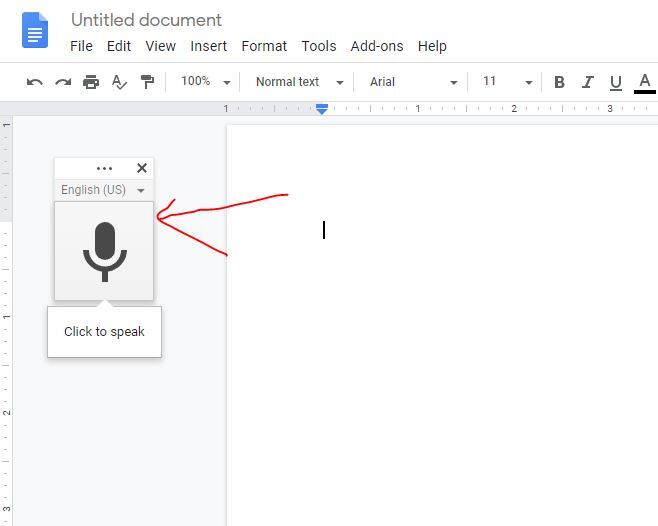Open the Google Docs home icon
The height and width of the screenshot is (526, 658).
[x=35, y=31]
